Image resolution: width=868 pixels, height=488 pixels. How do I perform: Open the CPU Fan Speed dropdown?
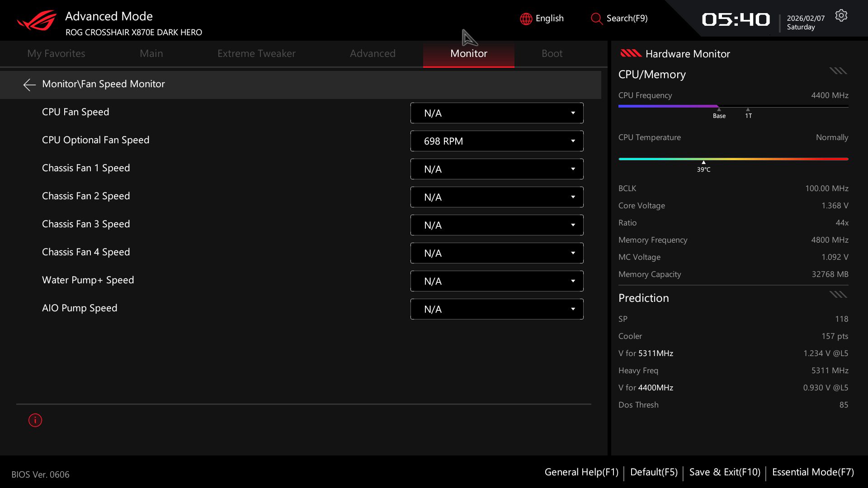click(x=496, y=113)
